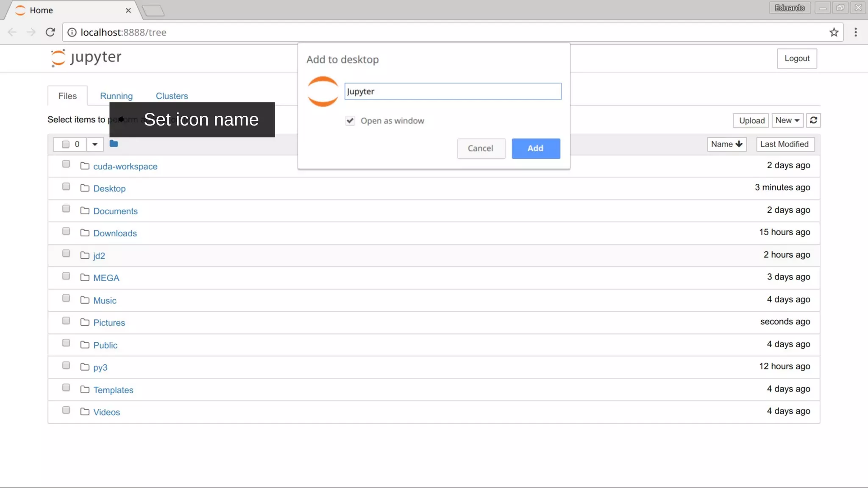The width and height of the screenshot is (868, 488).
Task: Refresh the notebook file list
Action: click(813, 120)
